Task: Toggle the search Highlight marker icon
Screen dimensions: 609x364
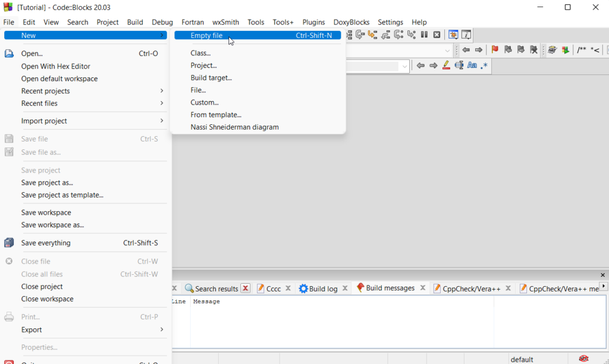Action: [446, 65]
